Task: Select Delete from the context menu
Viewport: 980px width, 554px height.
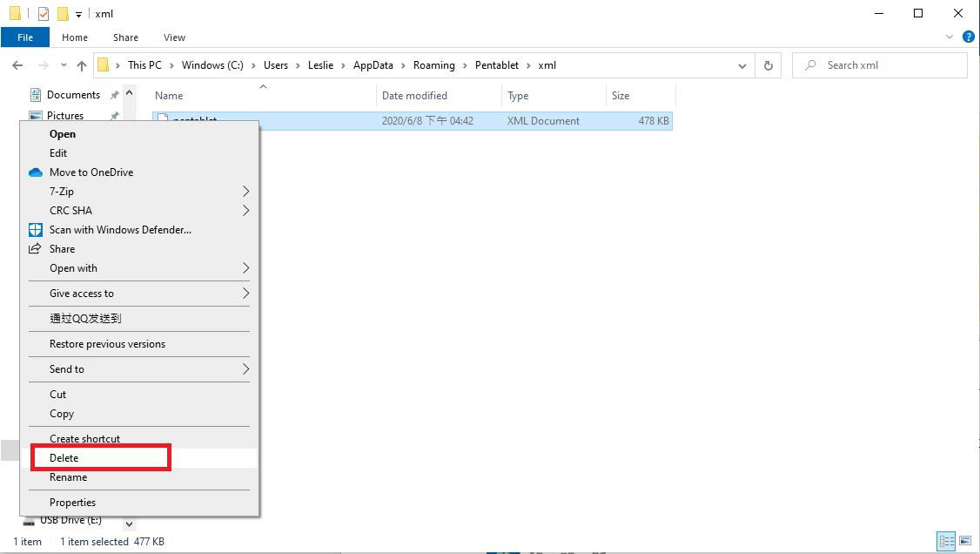Action: click(64, 458)
